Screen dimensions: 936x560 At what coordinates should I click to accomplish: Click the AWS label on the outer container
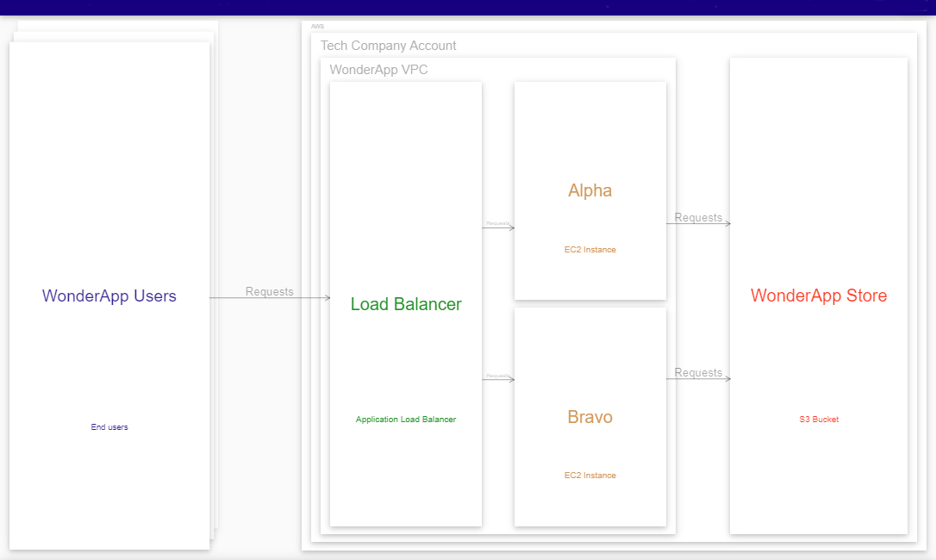(318, 26)
